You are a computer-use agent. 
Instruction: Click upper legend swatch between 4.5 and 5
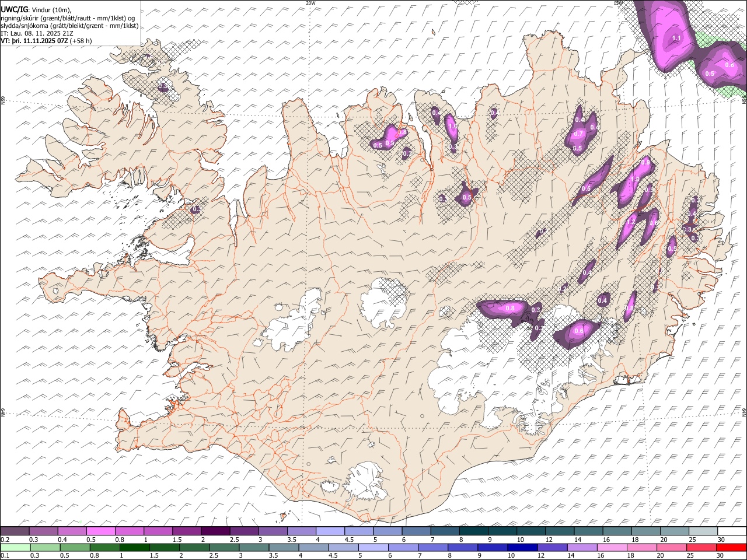(358, 531)
